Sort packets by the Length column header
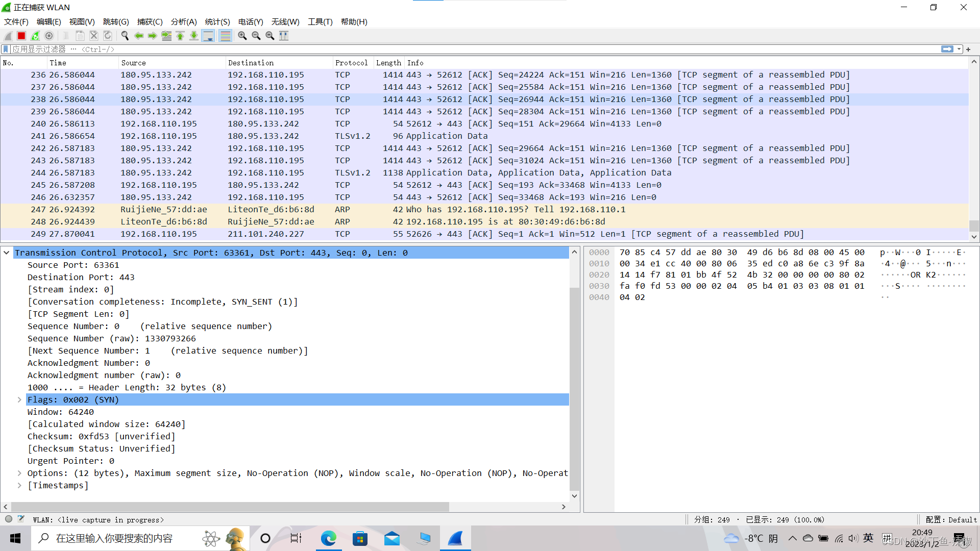 click(389, 63)
